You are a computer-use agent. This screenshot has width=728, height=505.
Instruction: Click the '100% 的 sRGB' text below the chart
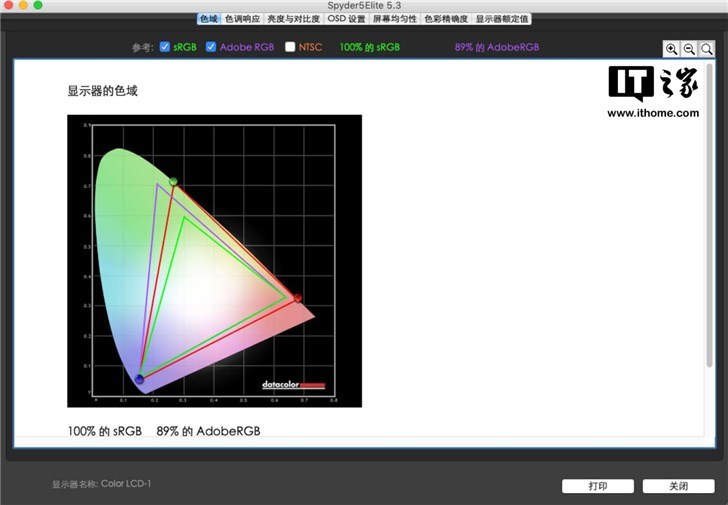click(x=104, y=431)
